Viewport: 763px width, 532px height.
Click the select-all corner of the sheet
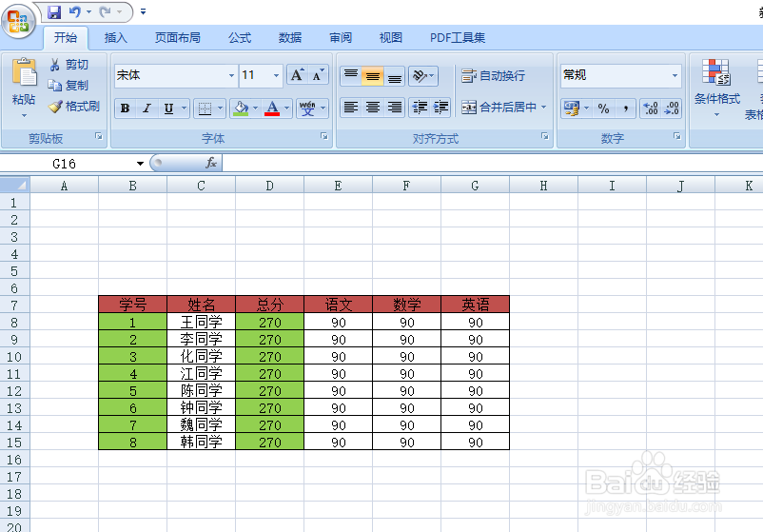point(15,186)
